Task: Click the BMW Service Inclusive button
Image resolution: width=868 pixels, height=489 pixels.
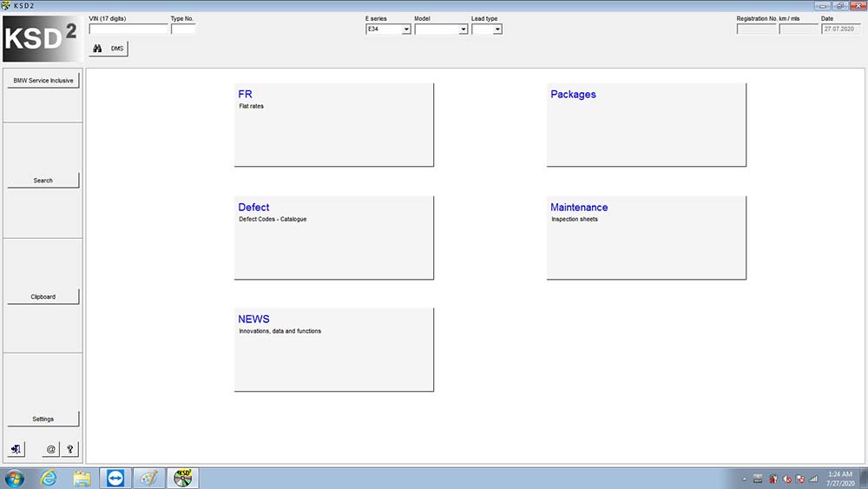Action: 43,80
